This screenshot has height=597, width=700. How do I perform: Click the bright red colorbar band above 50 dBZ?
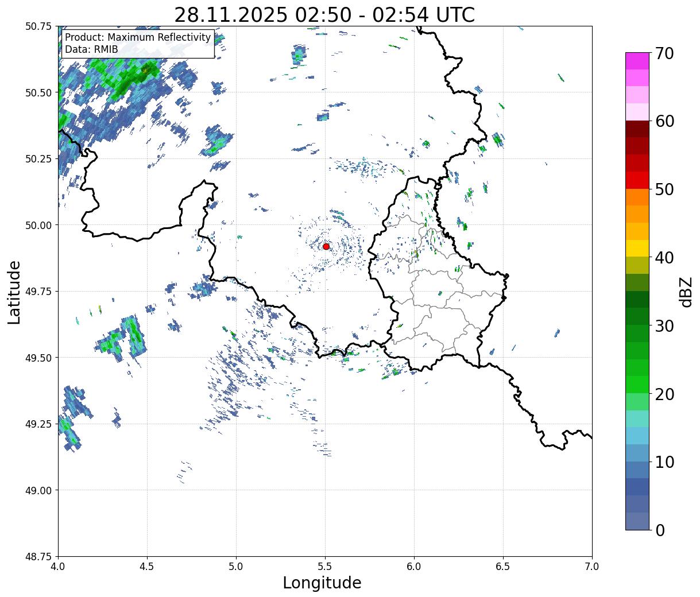(x=637, y=180)
